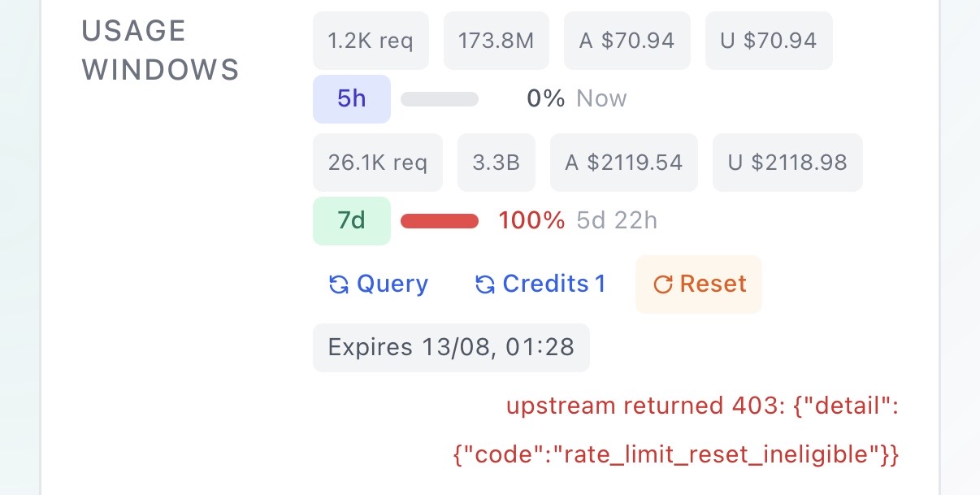Click the 3.3B tokens chip
980x495 pixels.
[497, 163]
